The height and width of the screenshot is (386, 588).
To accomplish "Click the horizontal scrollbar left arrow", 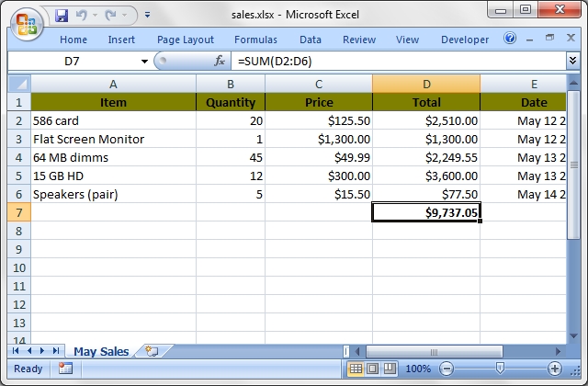I will [357, 351].
